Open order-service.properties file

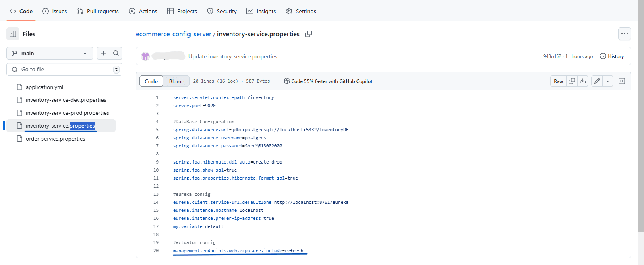[55, 139]
